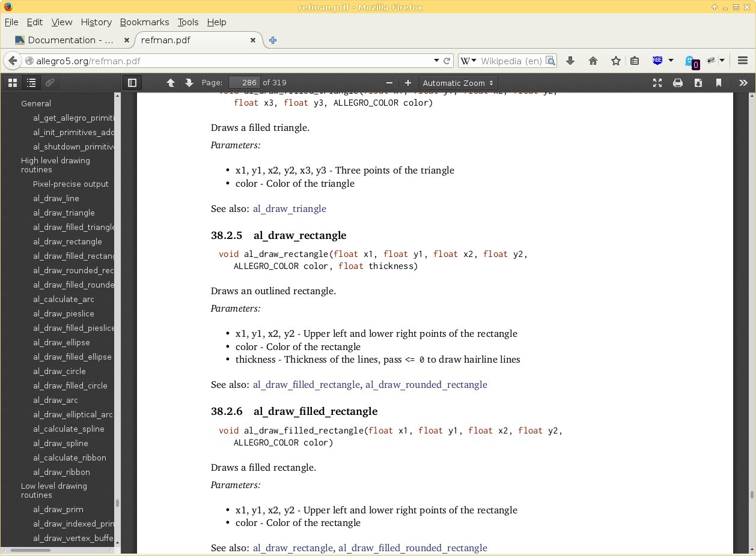Go to next PDF page
The width and height of the screenshot is (756, 556).
pos(189,83)
